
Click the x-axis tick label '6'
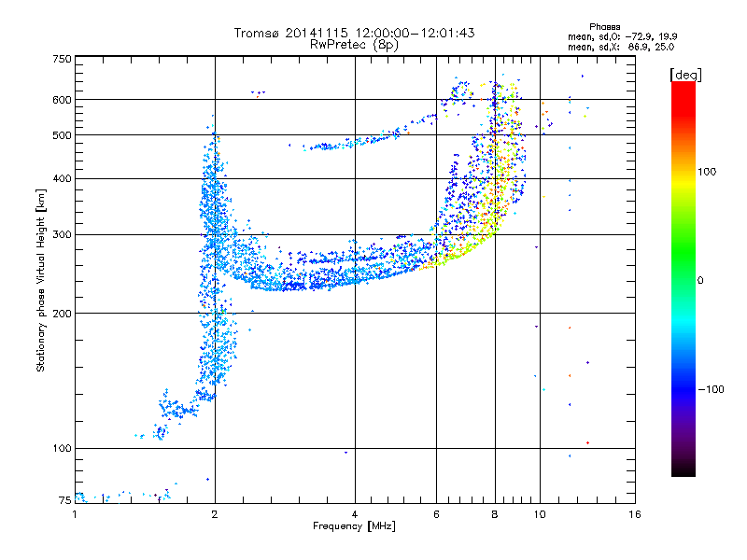[436, 514]
